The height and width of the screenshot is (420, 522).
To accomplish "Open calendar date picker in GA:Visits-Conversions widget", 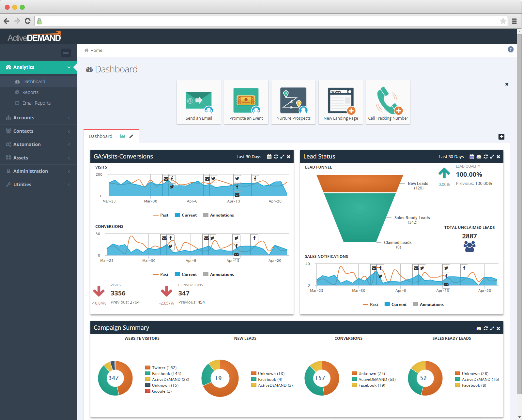I will 269,157.
